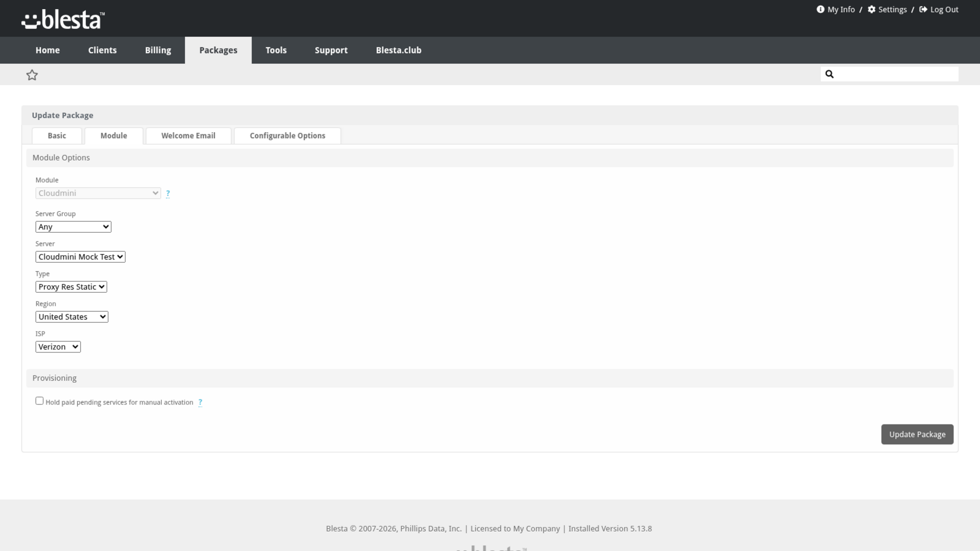The height and width of the screenshot is (551, 980).
Task: Open the Server dropdown
Action: [80, 257]
